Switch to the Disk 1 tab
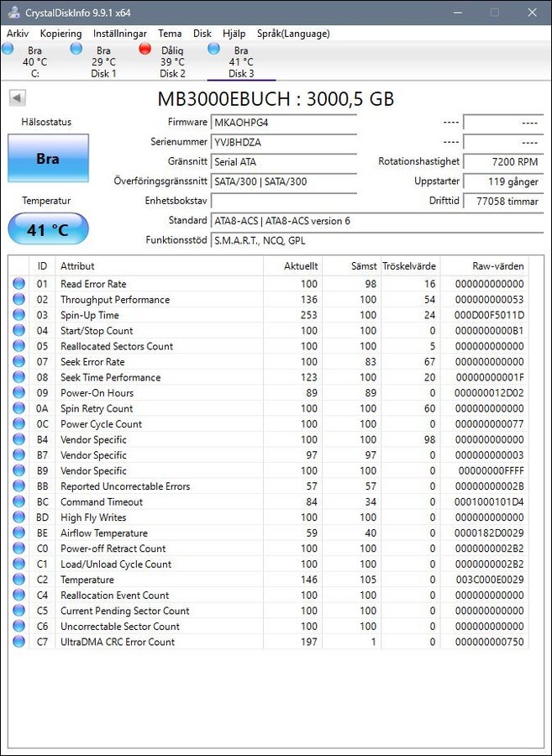 coord(103,61)
